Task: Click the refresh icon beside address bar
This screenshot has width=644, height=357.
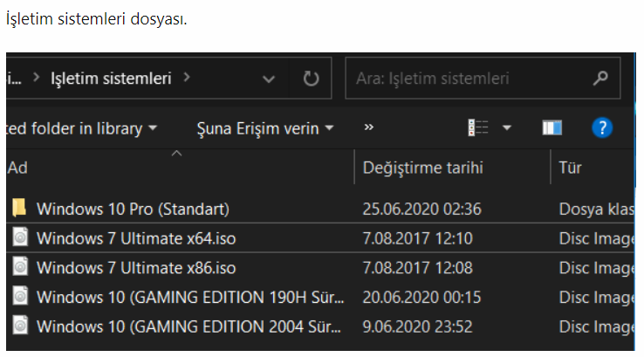Action: [311, 79]
